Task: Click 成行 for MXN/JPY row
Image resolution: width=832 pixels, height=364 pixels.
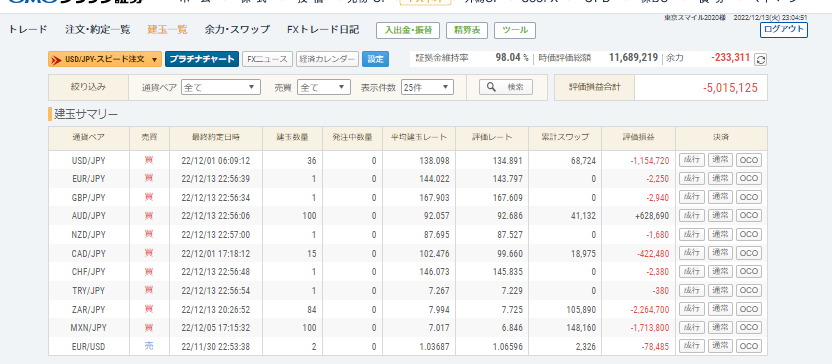Action: pos(692,327)
